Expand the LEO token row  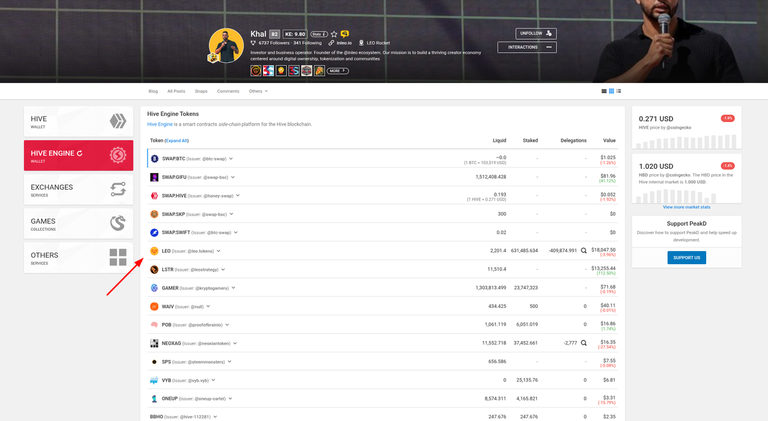point(218,251)
